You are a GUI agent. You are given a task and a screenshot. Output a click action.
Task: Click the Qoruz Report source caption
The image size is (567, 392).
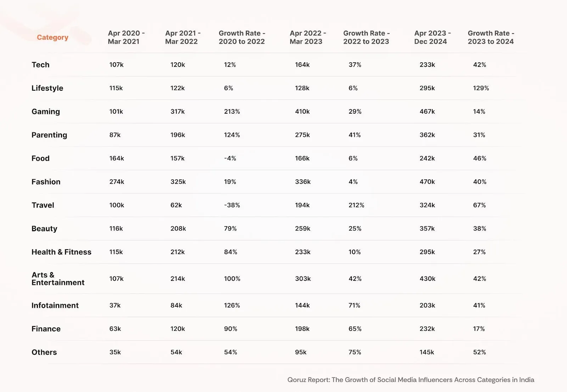411,380
